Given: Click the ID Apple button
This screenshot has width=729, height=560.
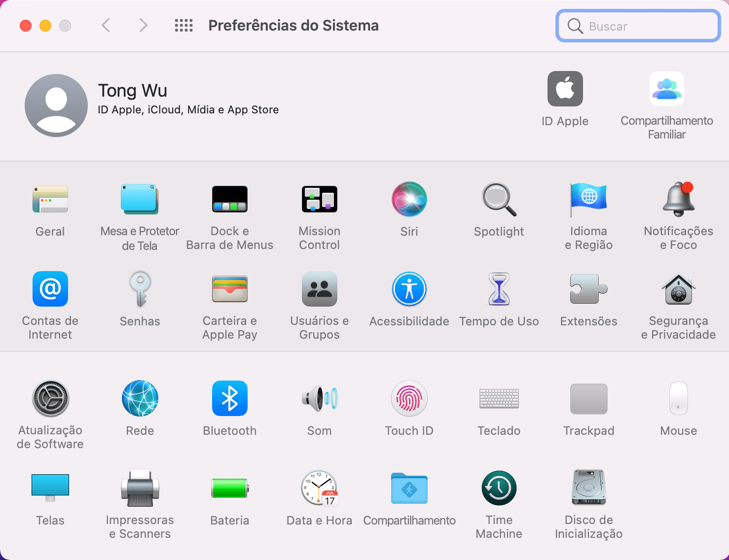Looking at the screenshot, I should coord(565,89).
